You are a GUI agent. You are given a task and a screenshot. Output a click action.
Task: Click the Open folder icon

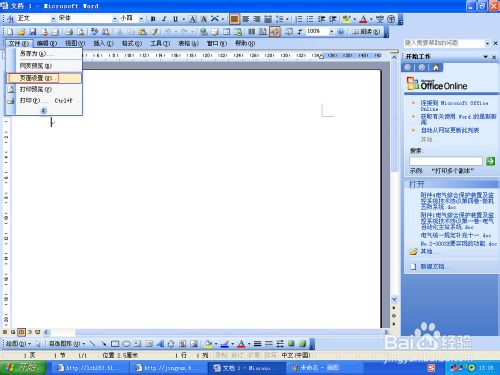point(21,32)
